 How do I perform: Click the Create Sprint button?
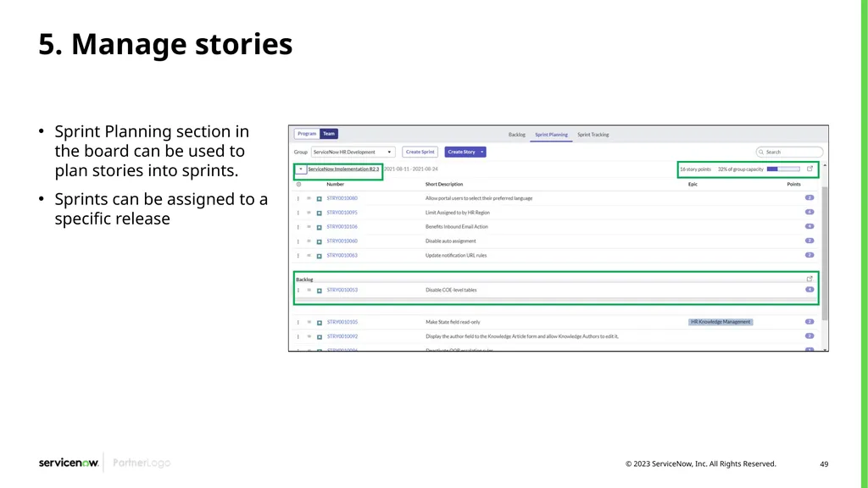(420, 152)
